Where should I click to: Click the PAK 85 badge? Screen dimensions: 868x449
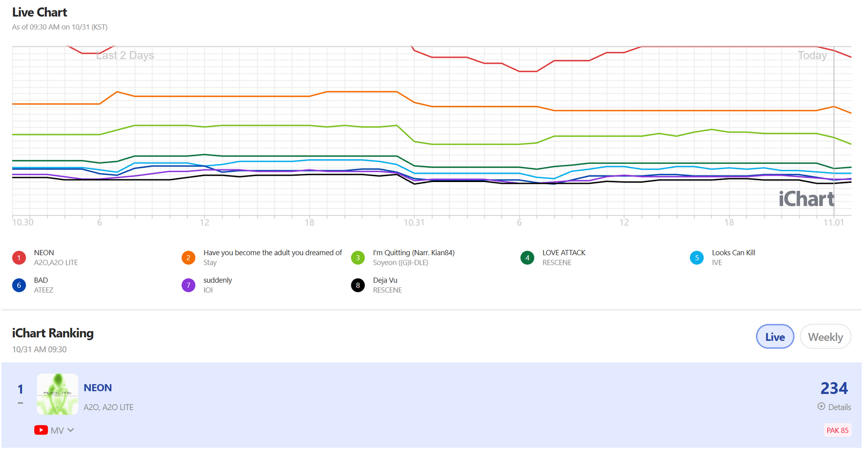tap(837, 430)
